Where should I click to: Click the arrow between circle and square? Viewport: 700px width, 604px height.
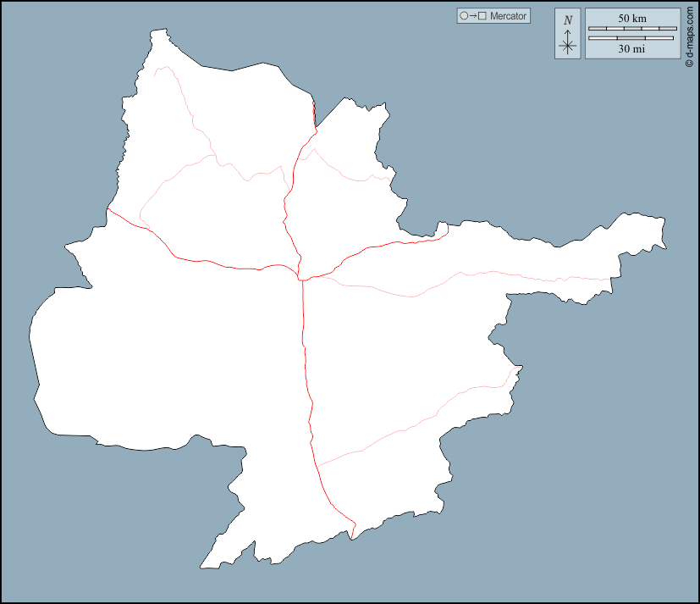(472, 16)
